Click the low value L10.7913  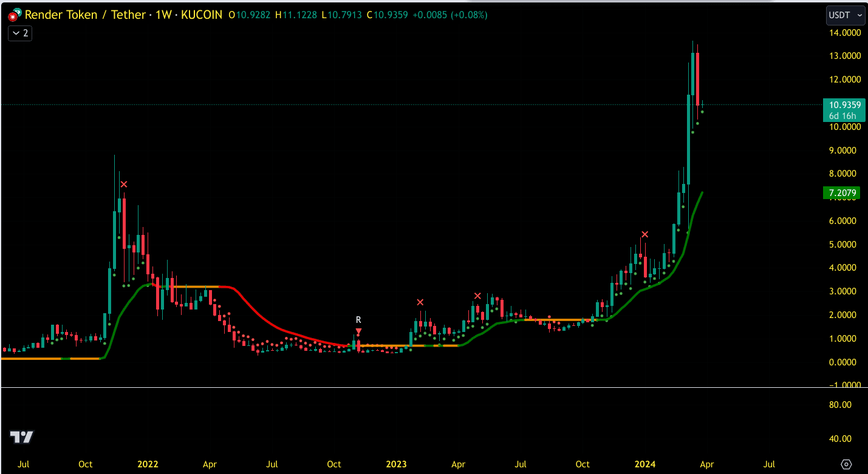click(x=341, y=15)
